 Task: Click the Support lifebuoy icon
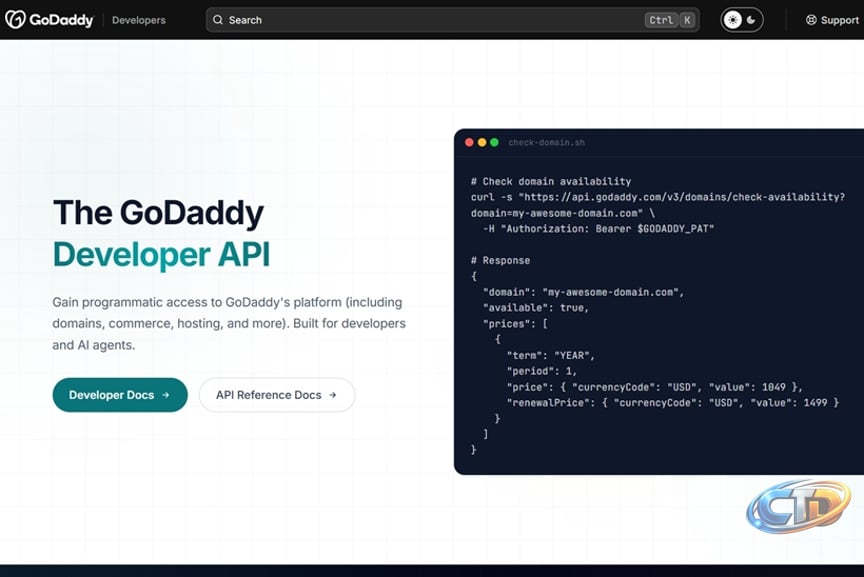point(811,20)
